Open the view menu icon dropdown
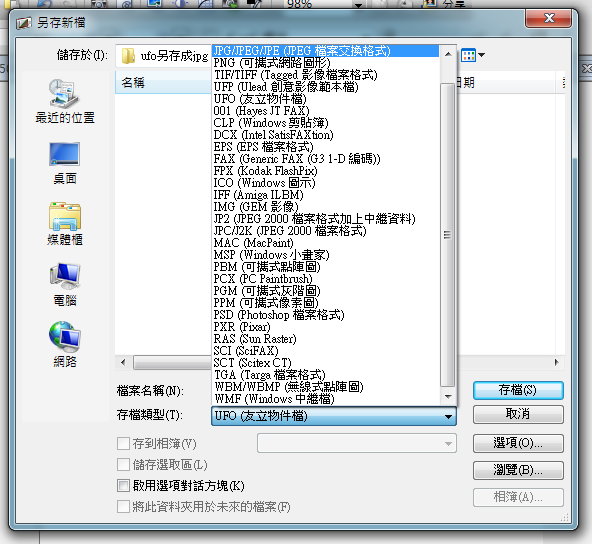Image resolution: width=592 pixels, height=544 pixels. coord(473,55)
